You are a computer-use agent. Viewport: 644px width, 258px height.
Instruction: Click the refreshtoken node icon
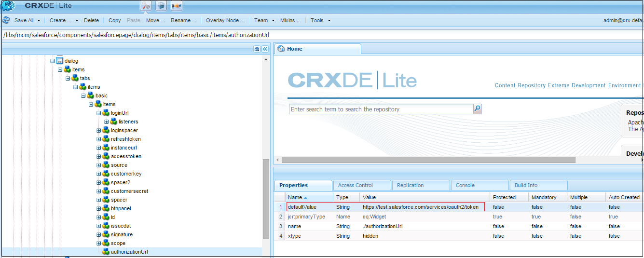tap(106, 139)
